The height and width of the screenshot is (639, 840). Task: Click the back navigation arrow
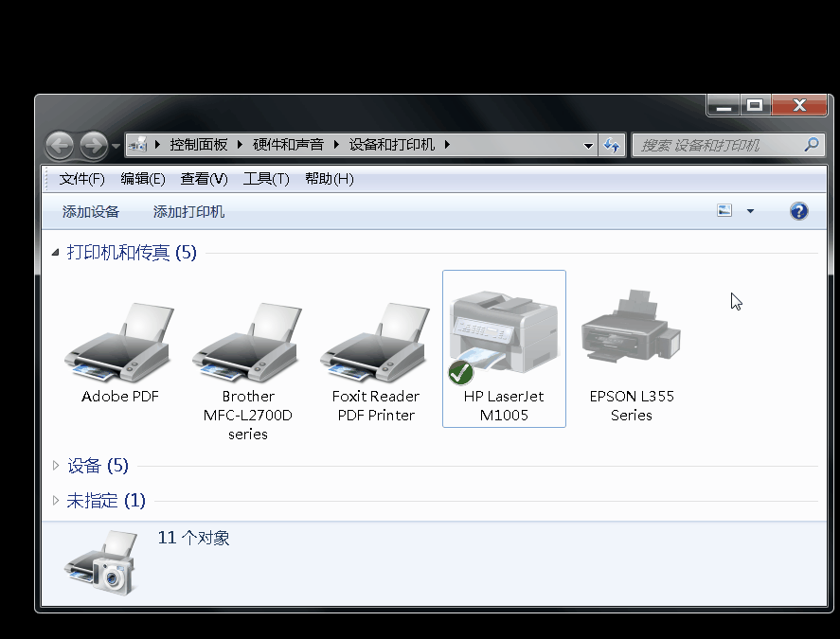[60, 145]
